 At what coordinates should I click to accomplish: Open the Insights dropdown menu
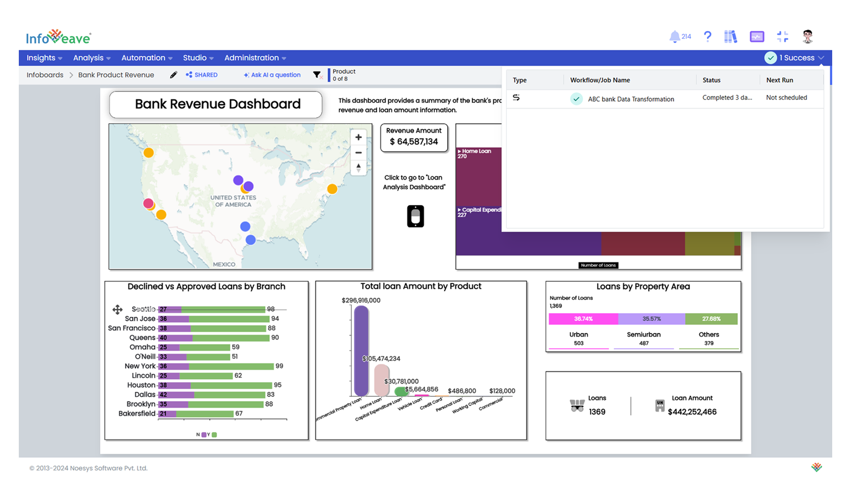click(x=44, y=58)
